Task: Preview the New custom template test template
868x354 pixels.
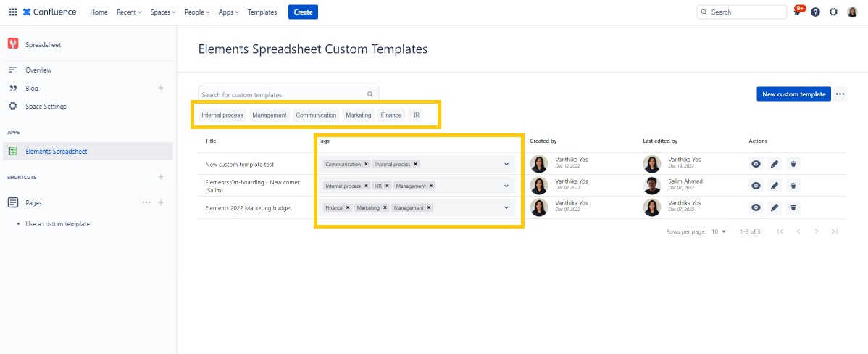Action: point(756,164)
